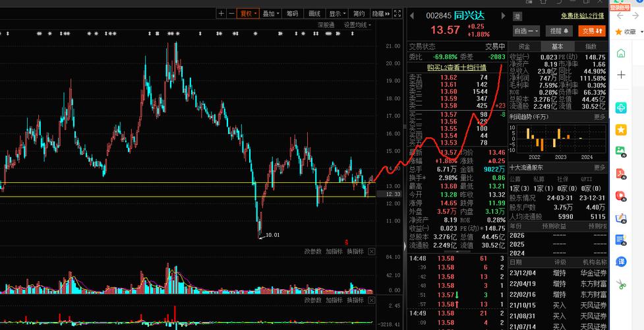Expand the 叠加 overlay dropdown

coord(270,13)
